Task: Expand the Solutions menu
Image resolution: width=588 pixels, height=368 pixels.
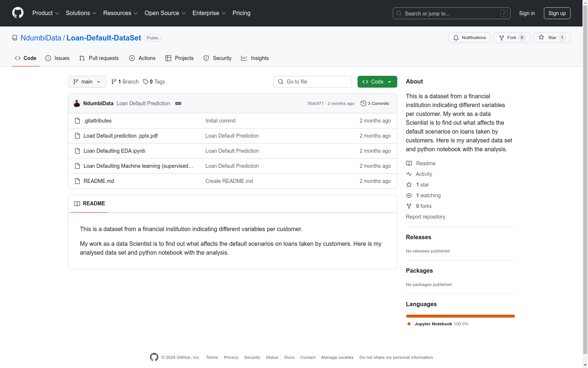Action: 81,13
